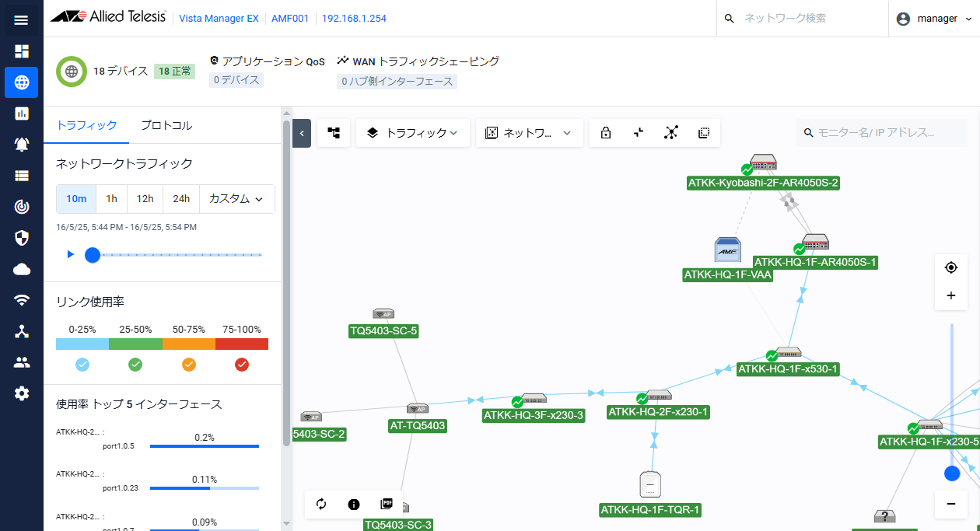Screen dimensions: 980x531
Task: Select the TQ5403-SC-5 node label
Action: pos(384,331)
